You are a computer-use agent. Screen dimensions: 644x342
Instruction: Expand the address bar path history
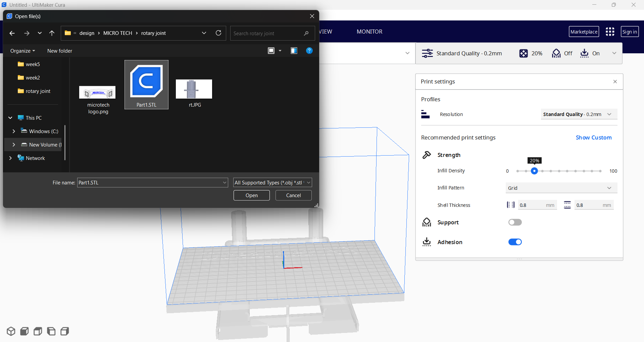[x=204, y=33]
